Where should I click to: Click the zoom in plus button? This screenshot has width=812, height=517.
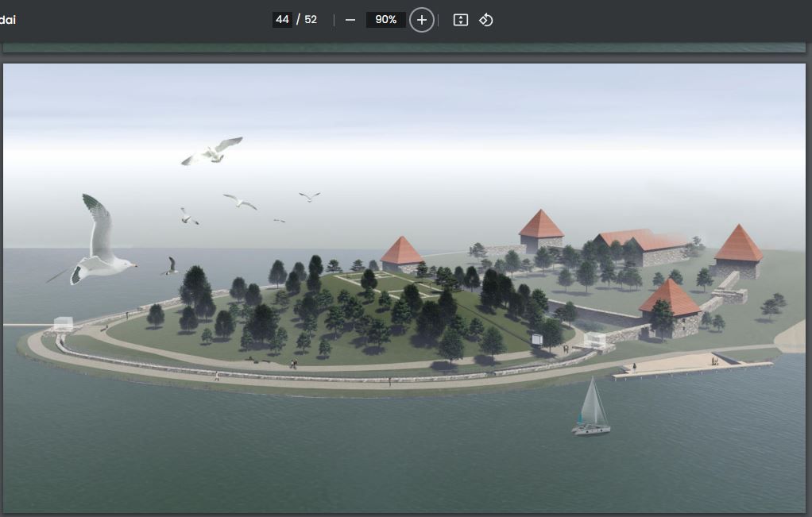pyautogui.click(x=422, y=20)
